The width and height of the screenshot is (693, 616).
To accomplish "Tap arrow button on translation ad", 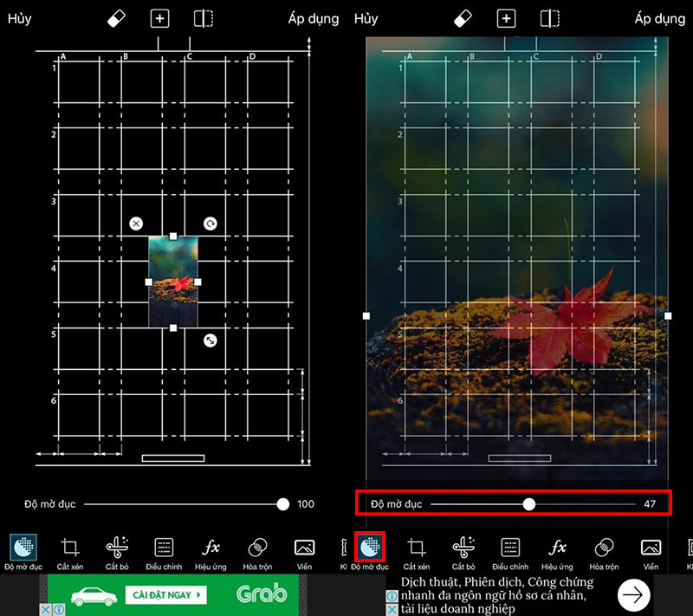I will [633, 595].
